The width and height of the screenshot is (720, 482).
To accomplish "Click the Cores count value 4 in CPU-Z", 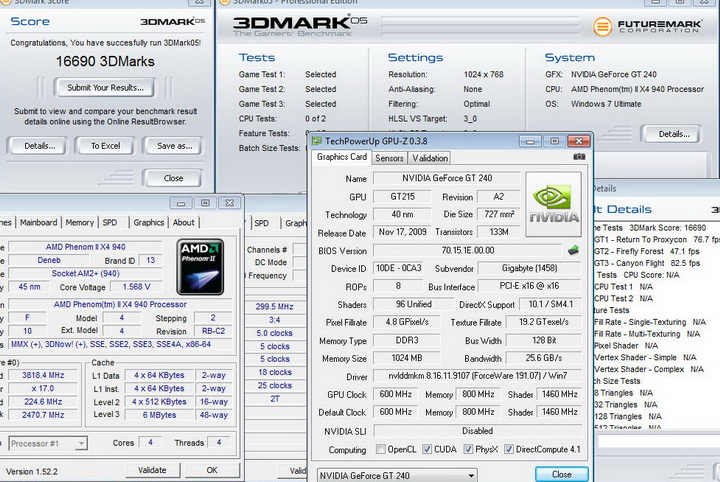I will (150, 442).
